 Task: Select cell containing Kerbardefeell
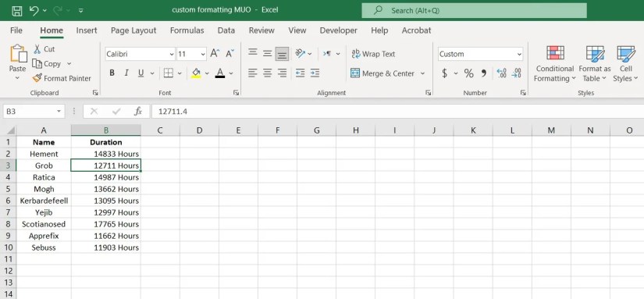pyautogui.click(x=44, y=201)
